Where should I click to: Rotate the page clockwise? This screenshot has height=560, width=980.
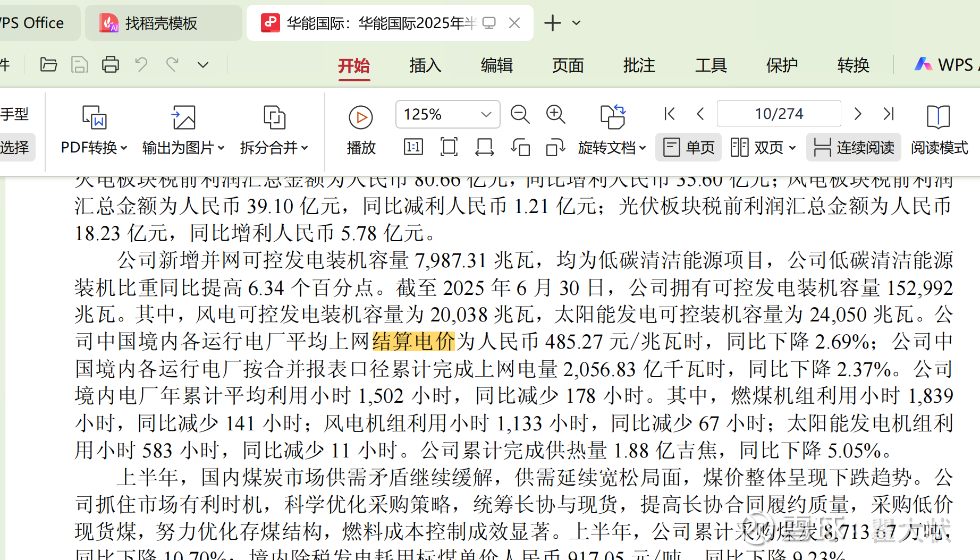pos(555,147)
